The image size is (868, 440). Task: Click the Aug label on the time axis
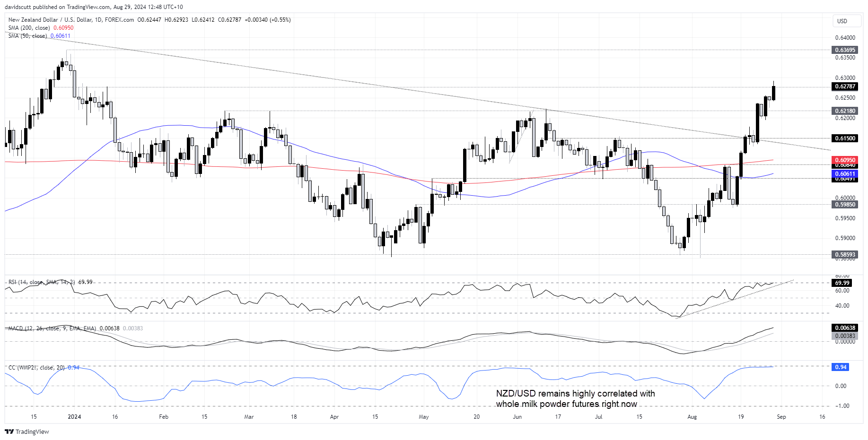[x=692, y=417]
